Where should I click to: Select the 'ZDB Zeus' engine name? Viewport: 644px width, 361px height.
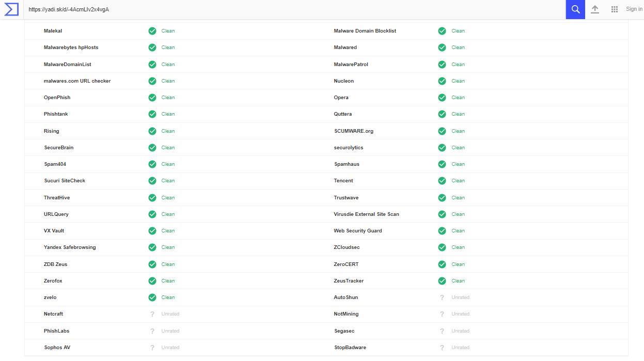coord(56,264)
